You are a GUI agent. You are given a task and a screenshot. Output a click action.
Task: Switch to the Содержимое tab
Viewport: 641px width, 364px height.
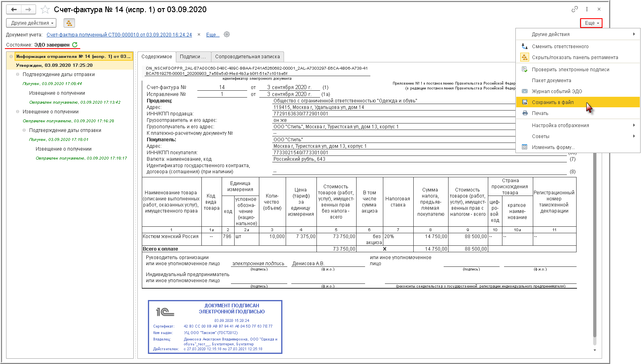157,57
